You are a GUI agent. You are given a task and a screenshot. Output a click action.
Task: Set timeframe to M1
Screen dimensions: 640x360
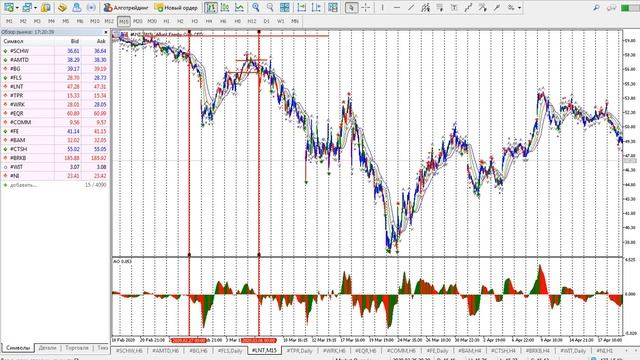coord(9,21)
